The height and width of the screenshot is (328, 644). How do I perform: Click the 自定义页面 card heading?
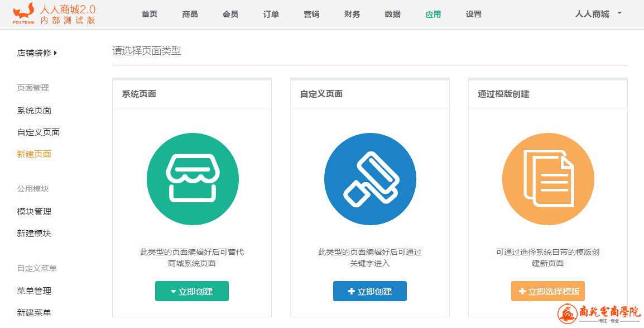(321, 94)
